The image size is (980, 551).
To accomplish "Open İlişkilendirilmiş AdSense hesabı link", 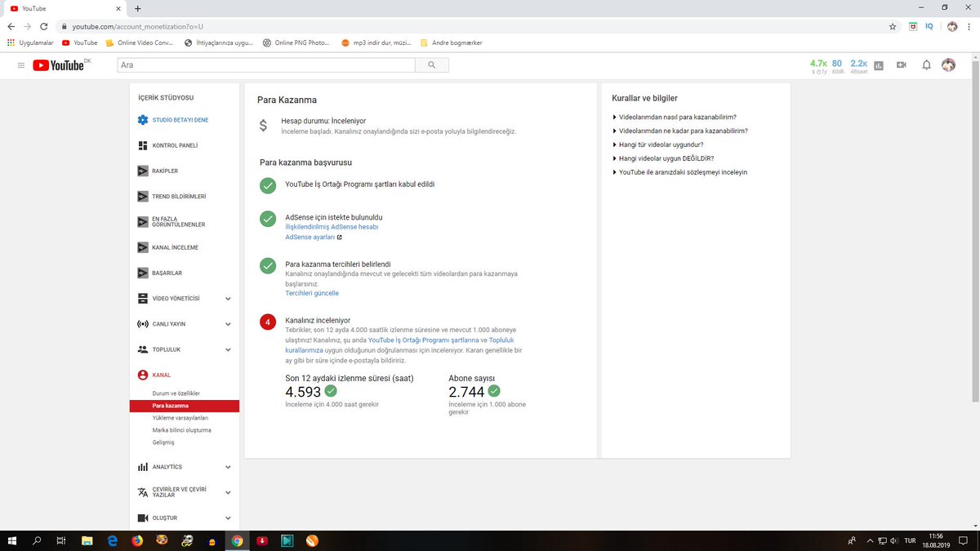I will click(x=332, y=227).
